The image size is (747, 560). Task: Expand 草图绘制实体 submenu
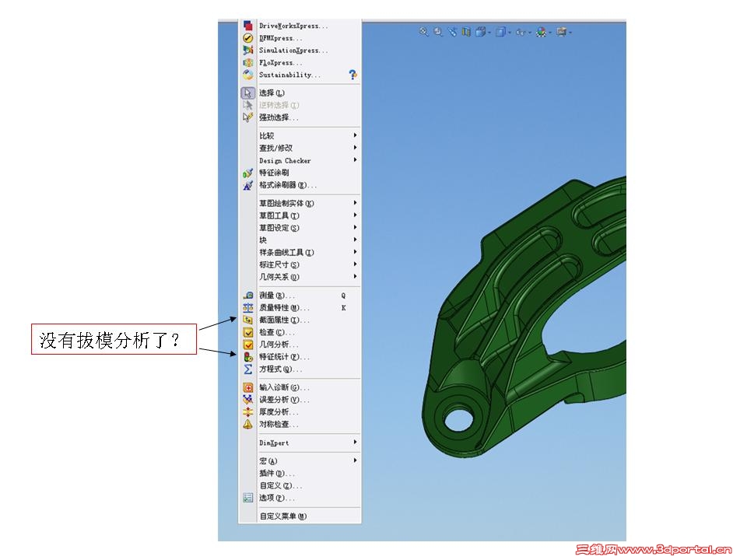pyautogui.click(x=299, y=203)
